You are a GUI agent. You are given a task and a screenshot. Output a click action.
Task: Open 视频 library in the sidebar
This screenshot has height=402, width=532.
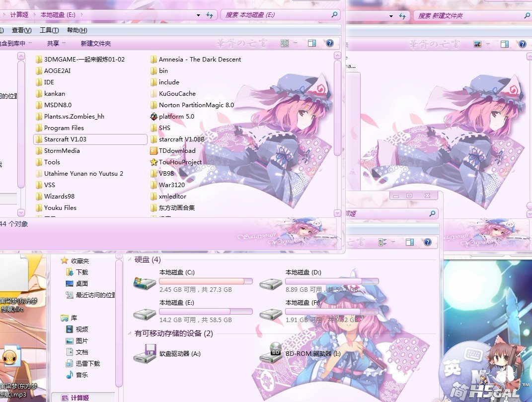tap(77, 329)
